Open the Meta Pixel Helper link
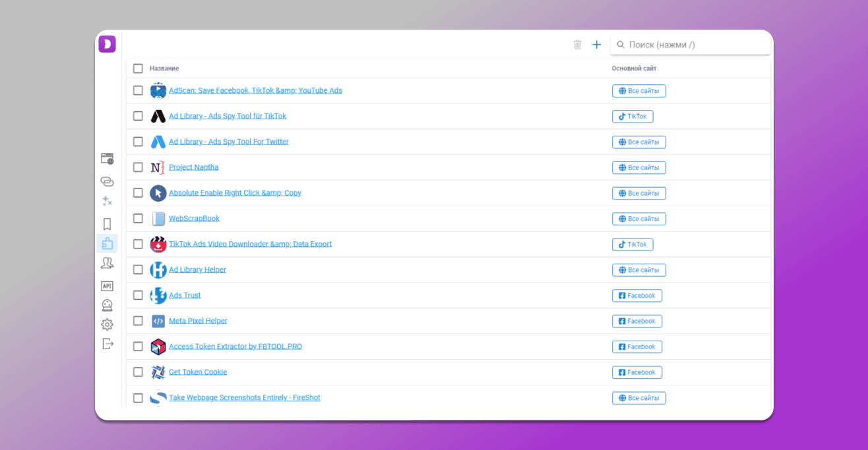This screenshot has height=450, width=868. [x=198, y=321]
